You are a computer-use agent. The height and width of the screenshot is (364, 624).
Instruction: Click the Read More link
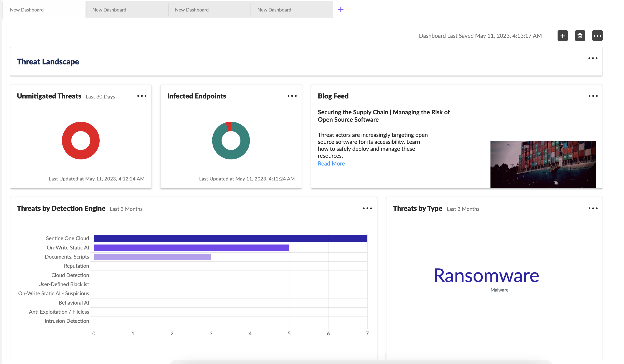[x=331, y=164]
